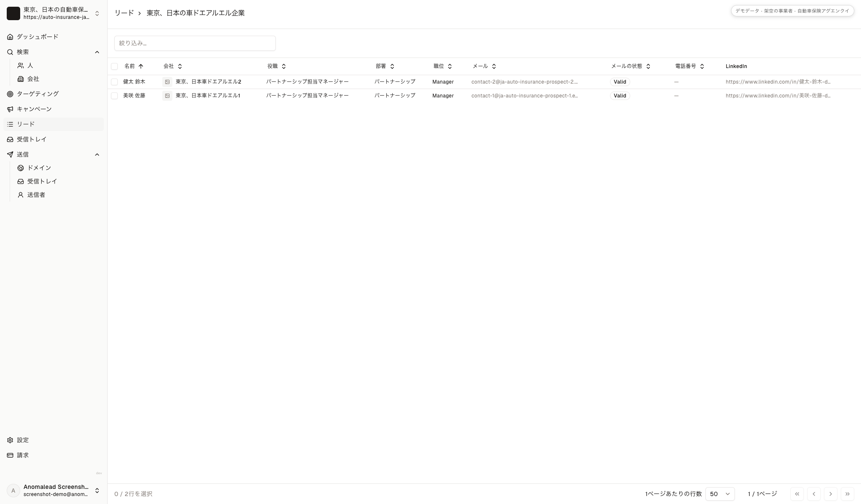Sort by 電話番号 column
Screen dimensions: 861x504
coord(689,66)
